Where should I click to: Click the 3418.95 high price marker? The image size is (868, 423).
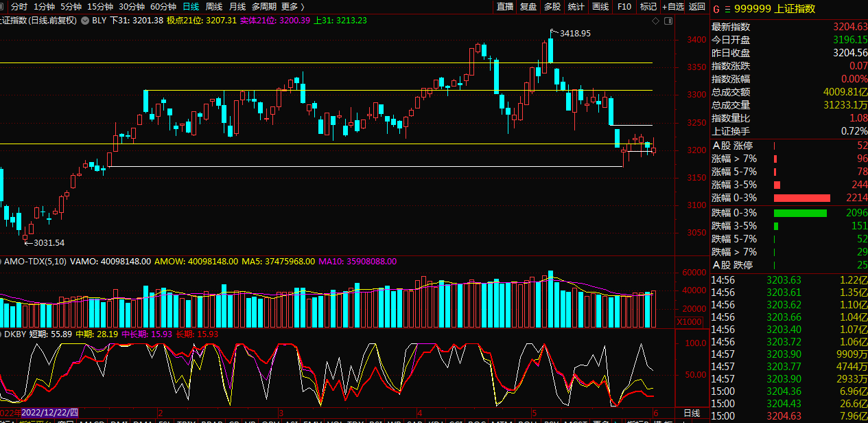coord(574,33)
